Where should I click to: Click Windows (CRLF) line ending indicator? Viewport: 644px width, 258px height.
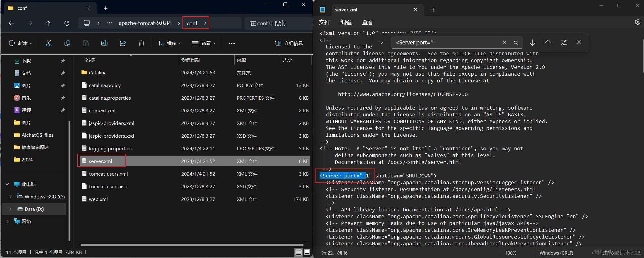(556, 253)
